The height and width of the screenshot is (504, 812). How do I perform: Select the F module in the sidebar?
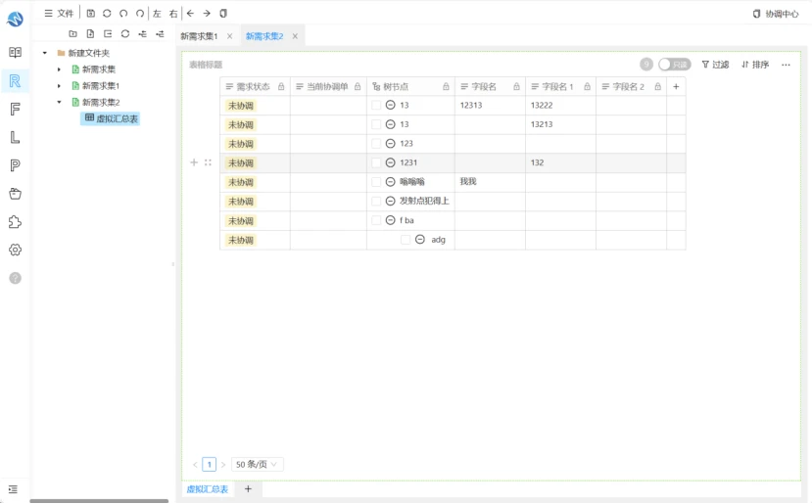tap(15, 109)
